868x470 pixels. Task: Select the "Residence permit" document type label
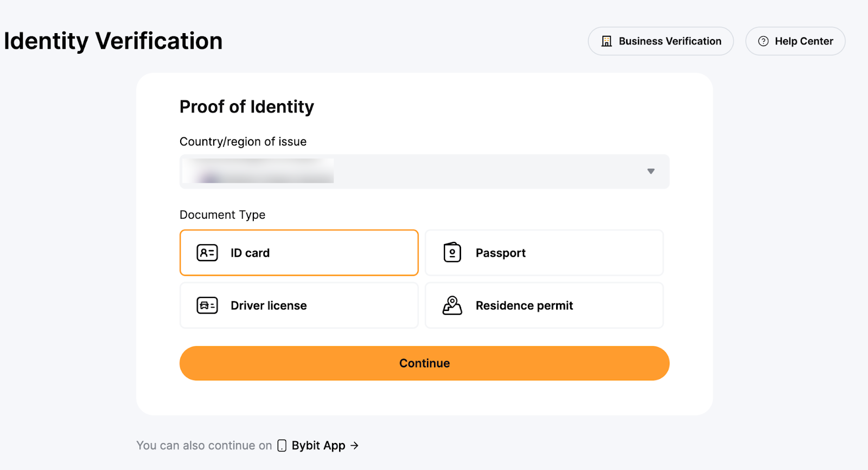(x=524, y=306)
